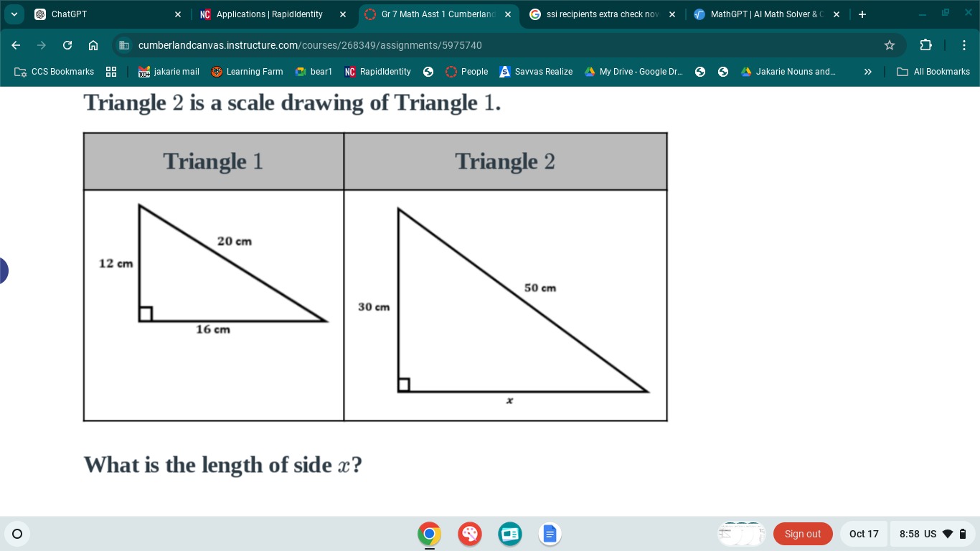
Task: Switch to Gr 7 Math Asst 1 tab
Action: pyautogui.click(x=438, y=14)
